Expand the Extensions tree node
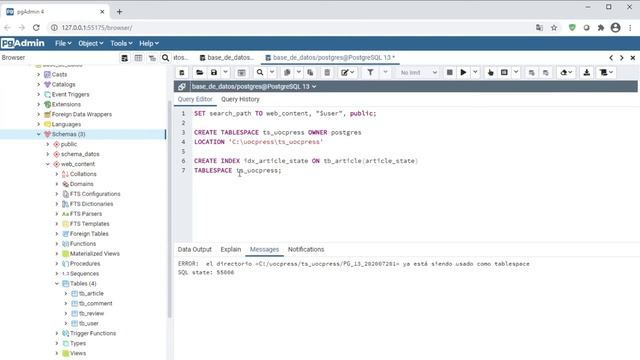This screenshot has width=640, height=360. coord(39,104)
